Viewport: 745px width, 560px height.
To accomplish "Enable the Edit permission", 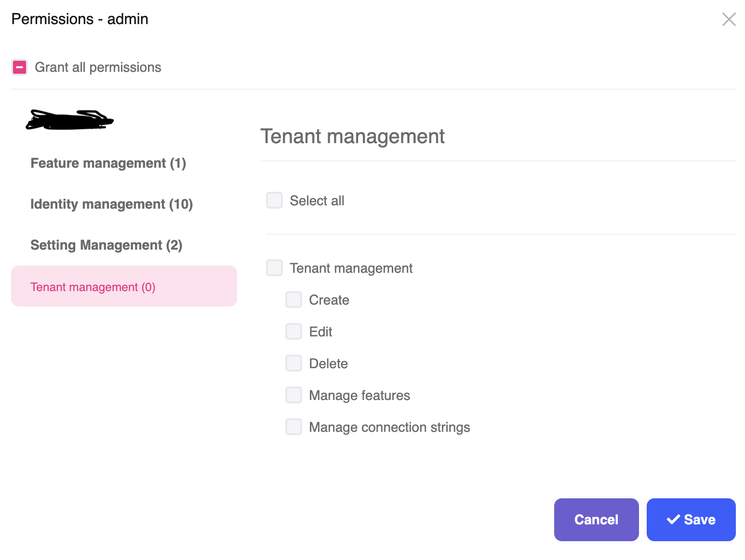I will (x=293, y=331).
